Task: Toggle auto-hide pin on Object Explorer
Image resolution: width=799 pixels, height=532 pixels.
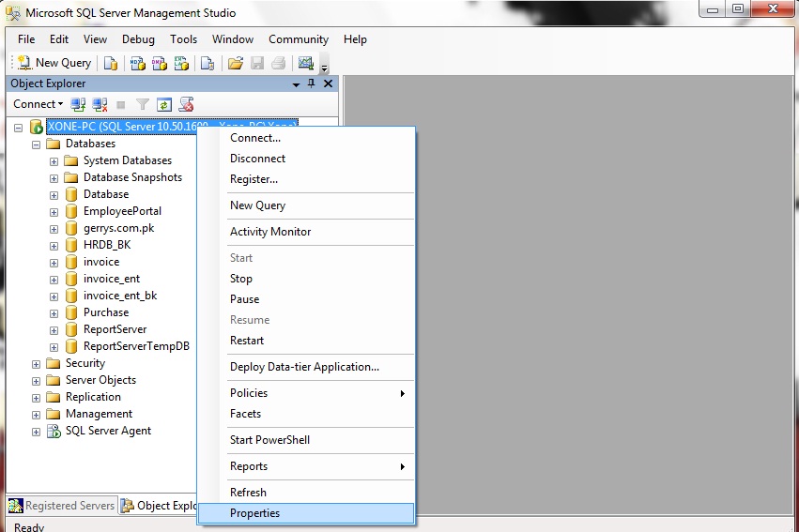Action: 312,84
